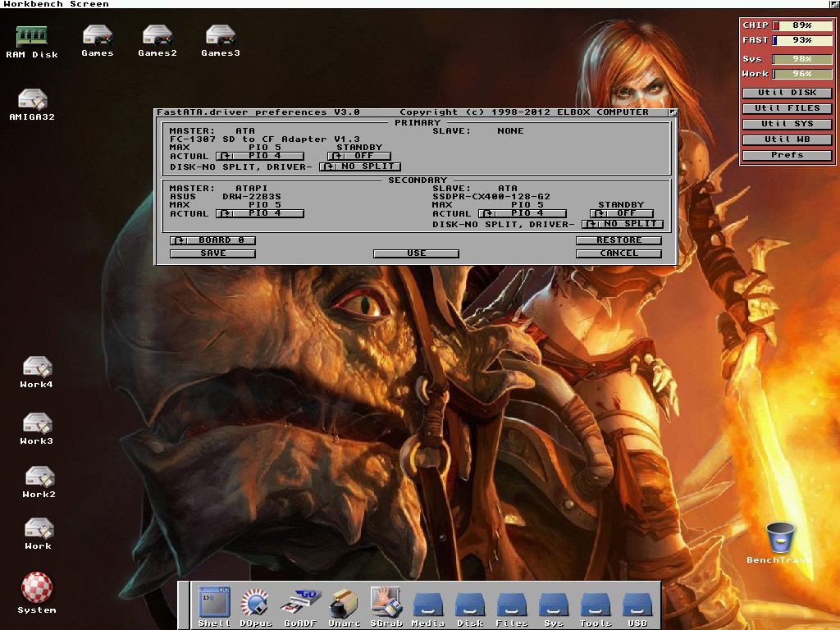
Task: Click the Work disk usage gauge at 96%
Action: pyautogui.click(x=802, y=74)
